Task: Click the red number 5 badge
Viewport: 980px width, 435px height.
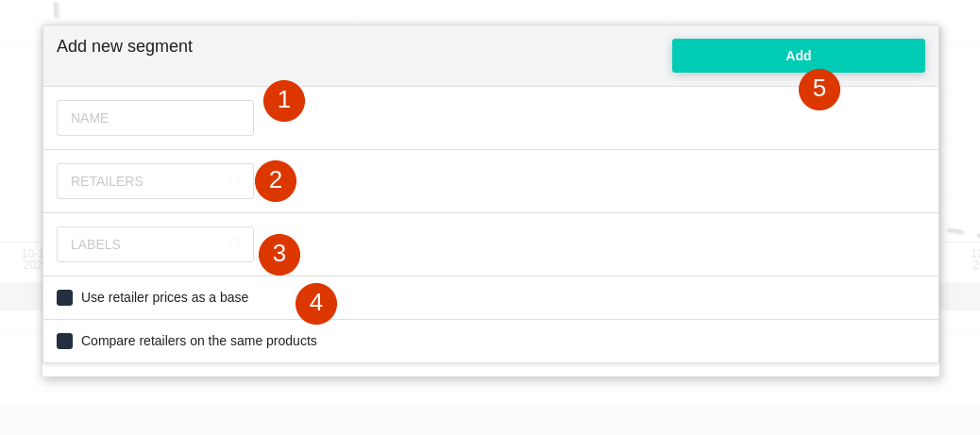Action: click(819, 90)
